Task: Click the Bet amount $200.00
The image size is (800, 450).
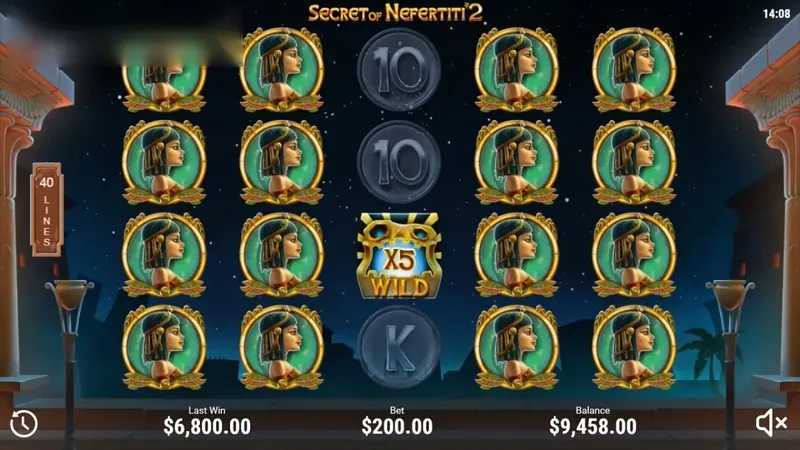Action: (x=397, y=427)
